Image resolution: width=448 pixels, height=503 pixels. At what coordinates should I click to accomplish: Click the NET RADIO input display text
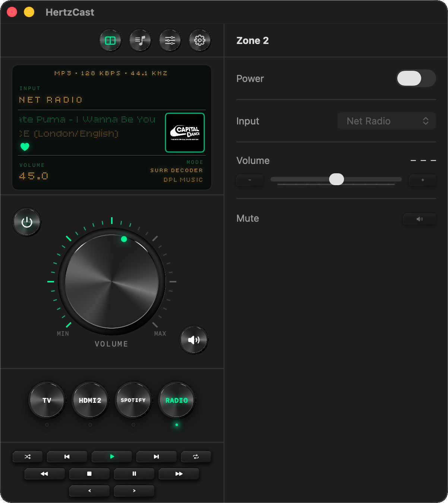(51, 100)
